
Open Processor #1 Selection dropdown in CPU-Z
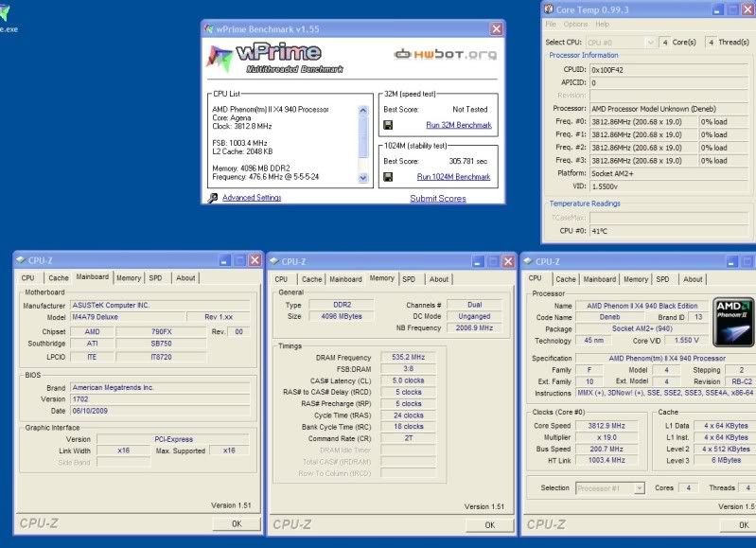tap(640, 488)
